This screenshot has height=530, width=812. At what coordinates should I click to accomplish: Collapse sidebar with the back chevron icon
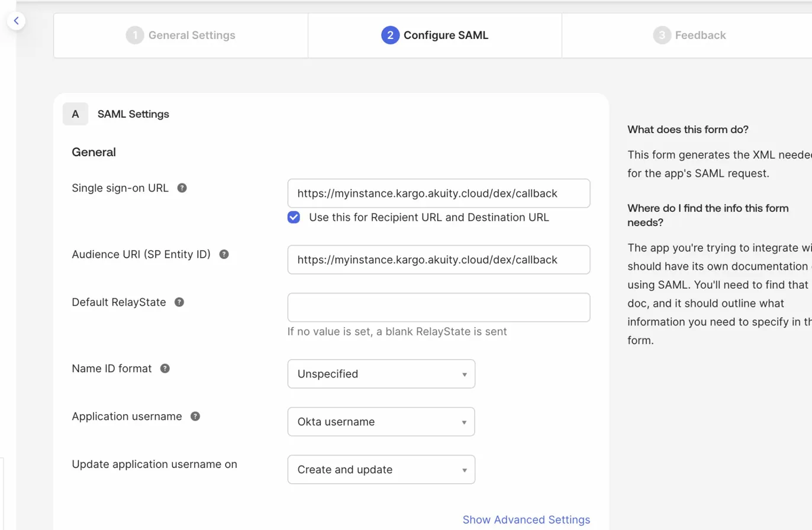[x=16, y=21]
